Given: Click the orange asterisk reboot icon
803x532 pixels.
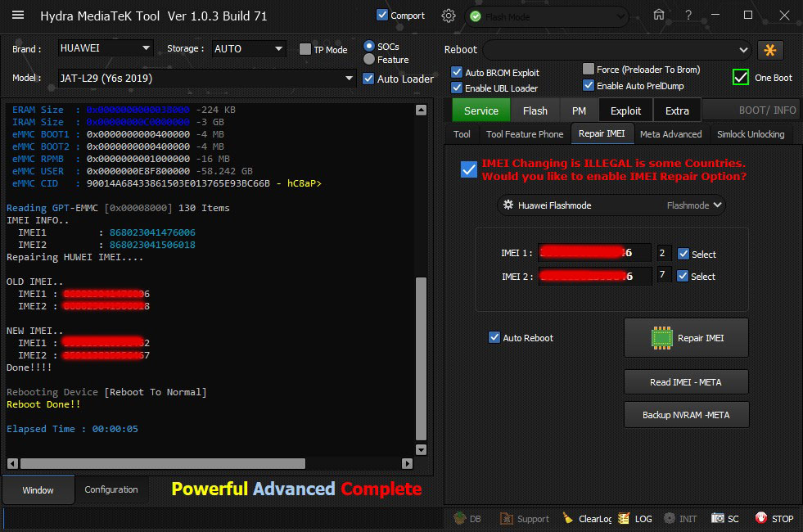Looking at the screenshot, I should (x=770, y=50).
